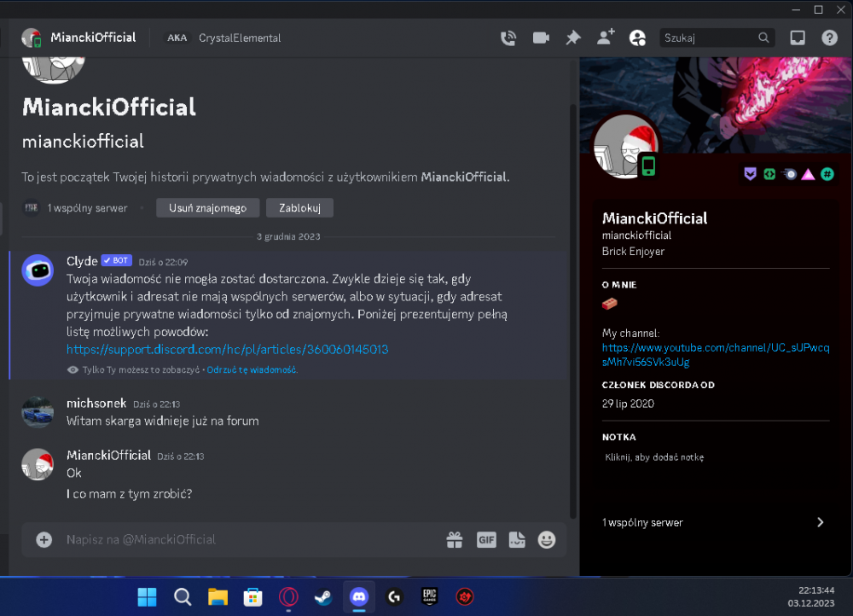This screenshot has width=853, height=616.
Task: Open Opera GX browser from taskbar
Action: pos(288,597)
